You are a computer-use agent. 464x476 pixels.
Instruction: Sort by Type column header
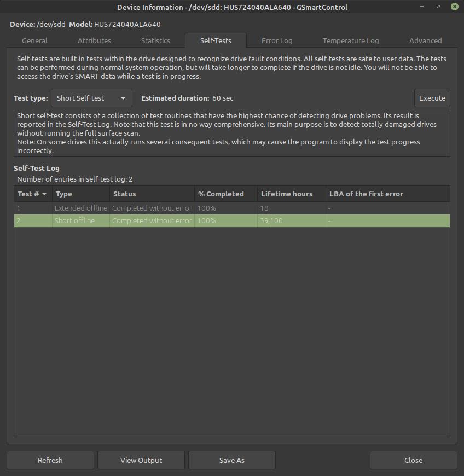pos(81,194)
